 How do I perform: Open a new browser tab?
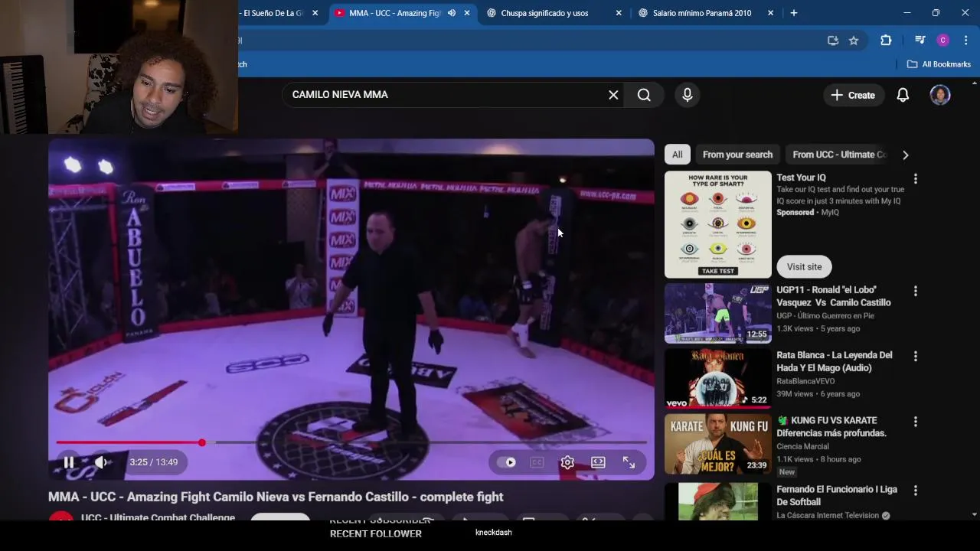click(794, 13)
